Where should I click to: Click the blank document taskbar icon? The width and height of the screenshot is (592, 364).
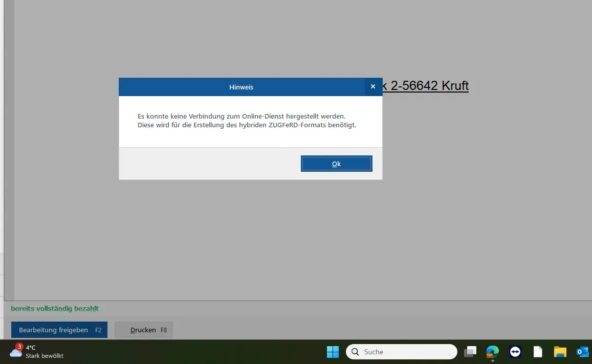pyautogui.click(x=538, y=352)
